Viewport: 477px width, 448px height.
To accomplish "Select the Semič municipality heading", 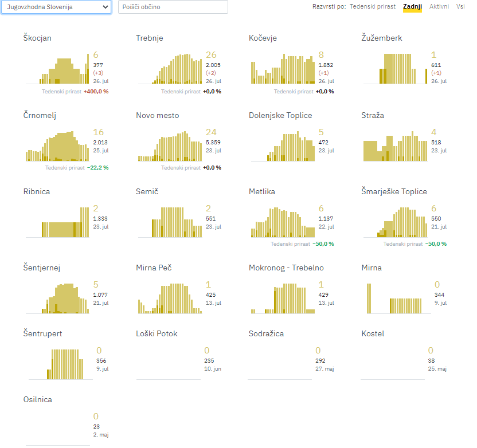I will tap(147, 192).
